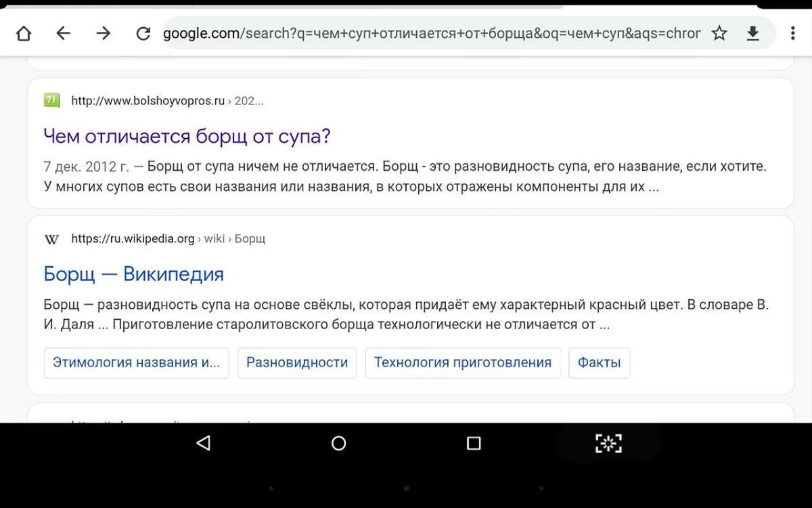Click the bolshoyvopros.ru green favicon

[x=51, y=101]
